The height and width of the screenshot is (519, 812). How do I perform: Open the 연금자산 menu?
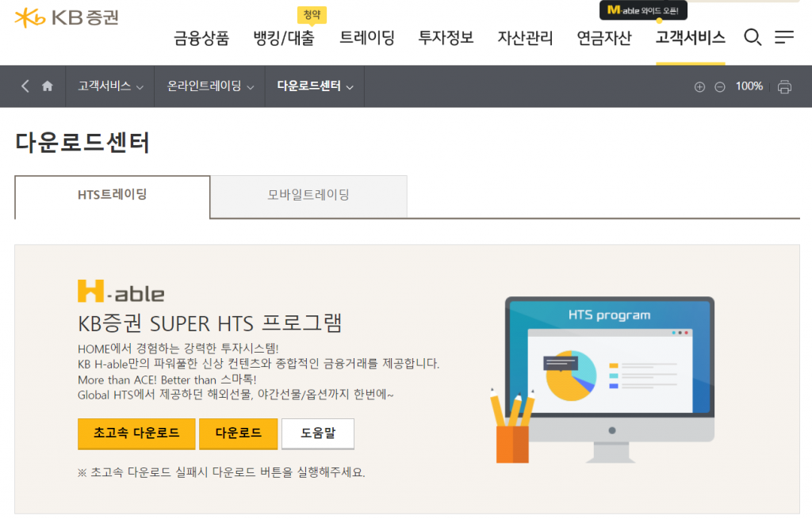click(604, 38)
